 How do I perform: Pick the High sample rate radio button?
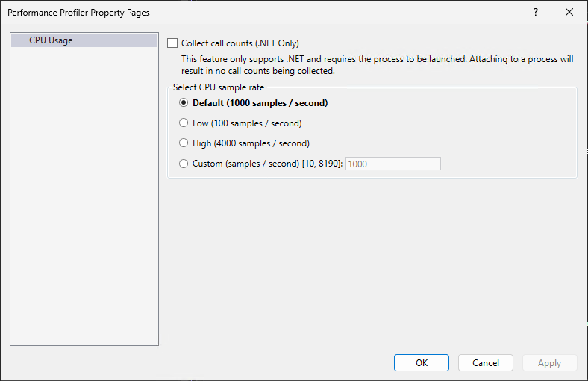pos(184,143)
